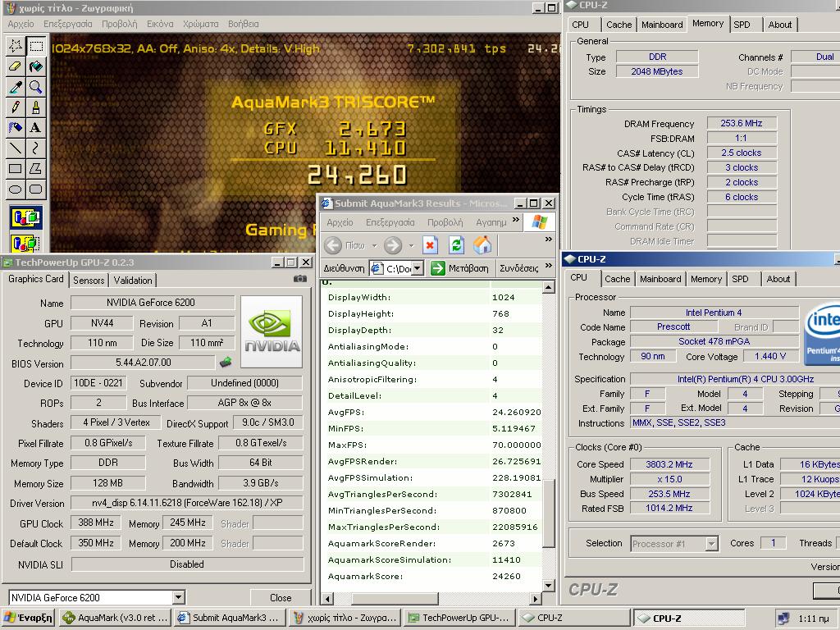Open the Αγαπημ favorites menu in browser
The height and width of the screenshot is (630, 840).
click(x=491, y=222)
